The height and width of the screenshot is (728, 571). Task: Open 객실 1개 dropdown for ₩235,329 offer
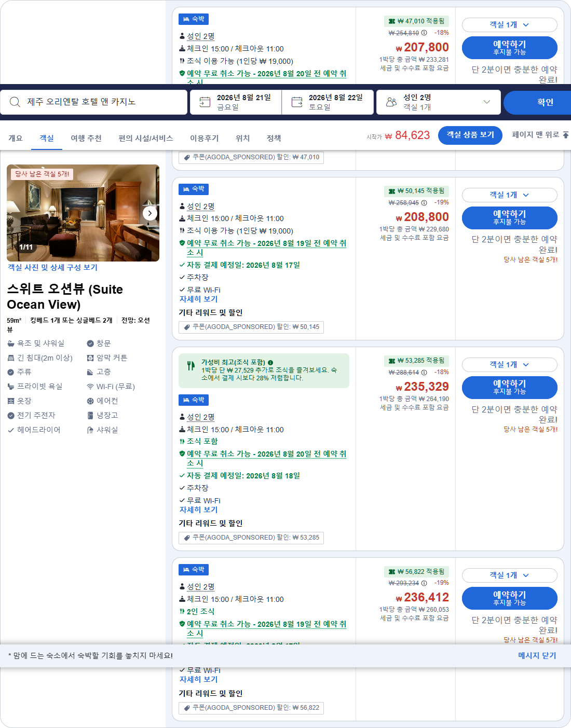[509, 365]
